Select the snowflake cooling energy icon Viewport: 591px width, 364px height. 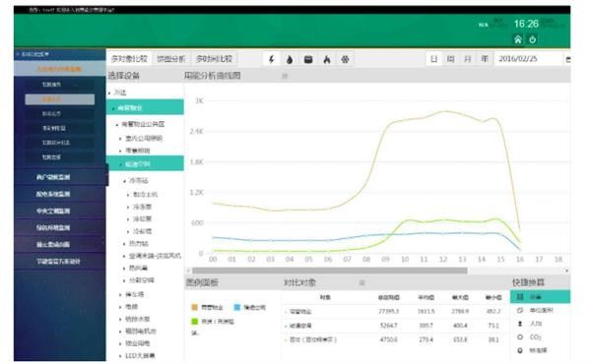coord(345,59)
